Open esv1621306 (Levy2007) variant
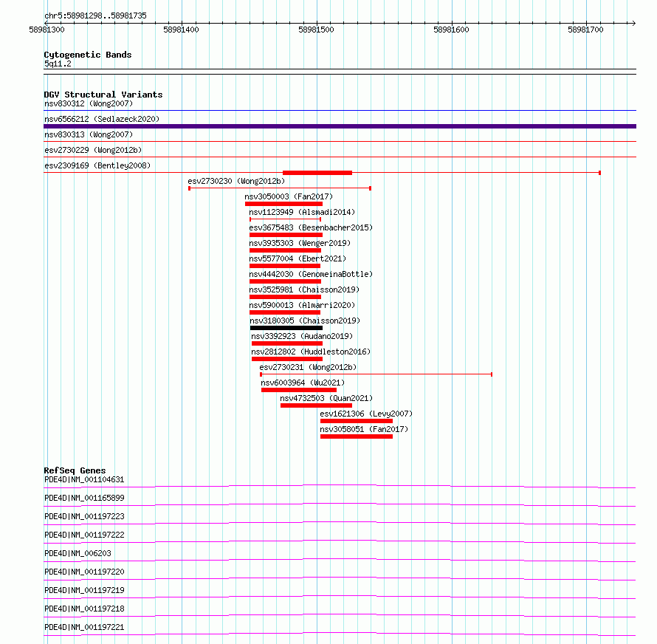This screenshot has height=644, width=657. tap(366, 414)
